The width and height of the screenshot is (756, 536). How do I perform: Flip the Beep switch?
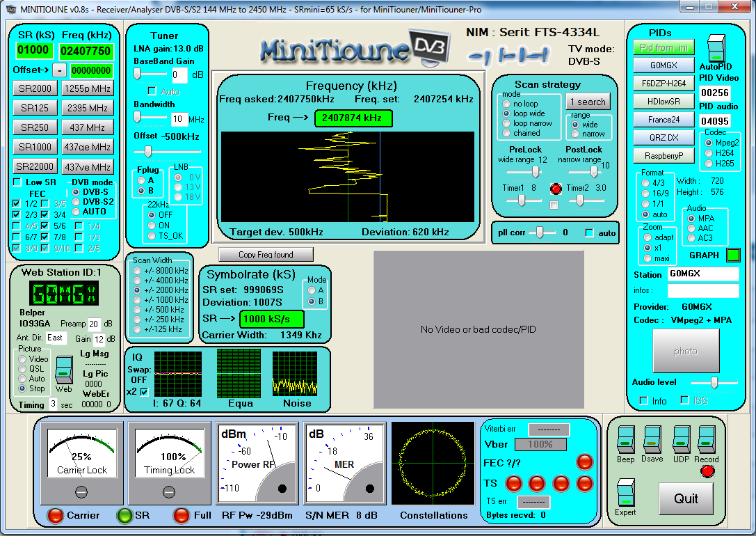[x=626, y=439]
